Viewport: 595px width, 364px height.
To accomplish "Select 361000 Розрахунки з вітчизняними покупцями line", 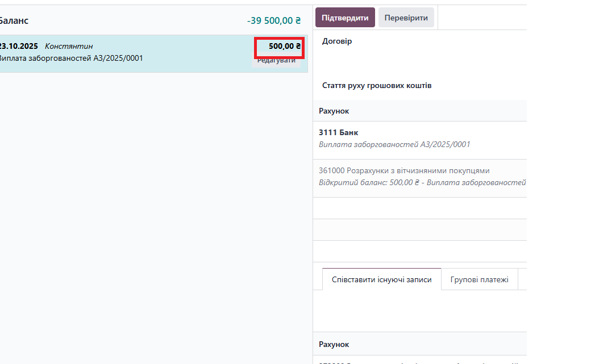I will coord(403,170).
